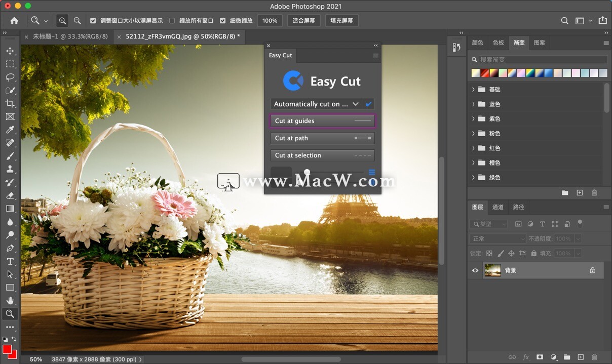
Task: Hide the 背景 layer with eye icon
Action: pos(475,270)
